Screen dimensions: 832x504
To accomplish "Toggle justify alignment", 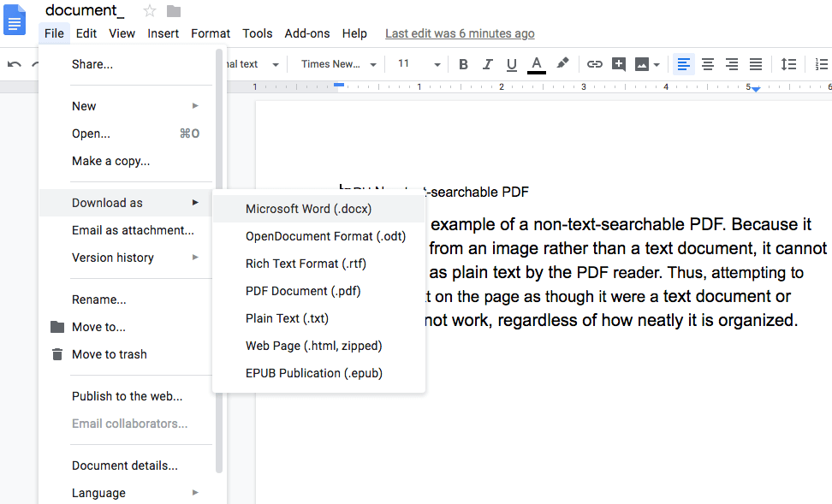I will tap(756, 64).
